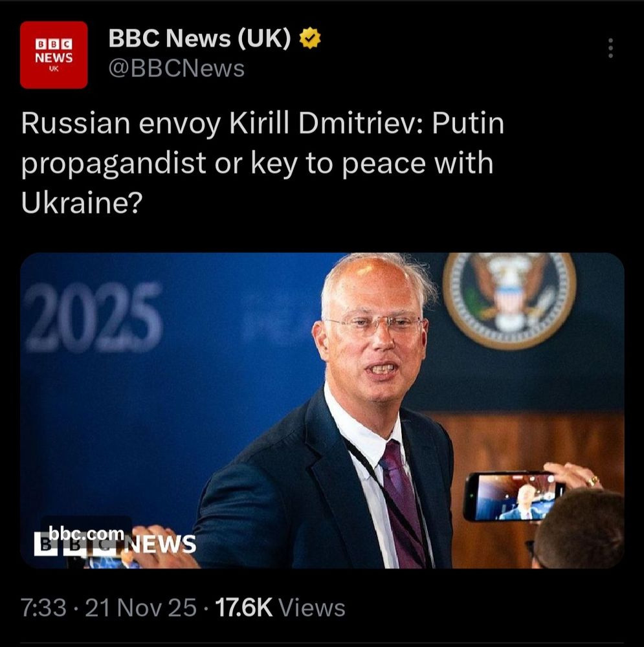Screen dimensions: 644x647
Task: Open the three-dot more options menu
Action: pos(610,49)
